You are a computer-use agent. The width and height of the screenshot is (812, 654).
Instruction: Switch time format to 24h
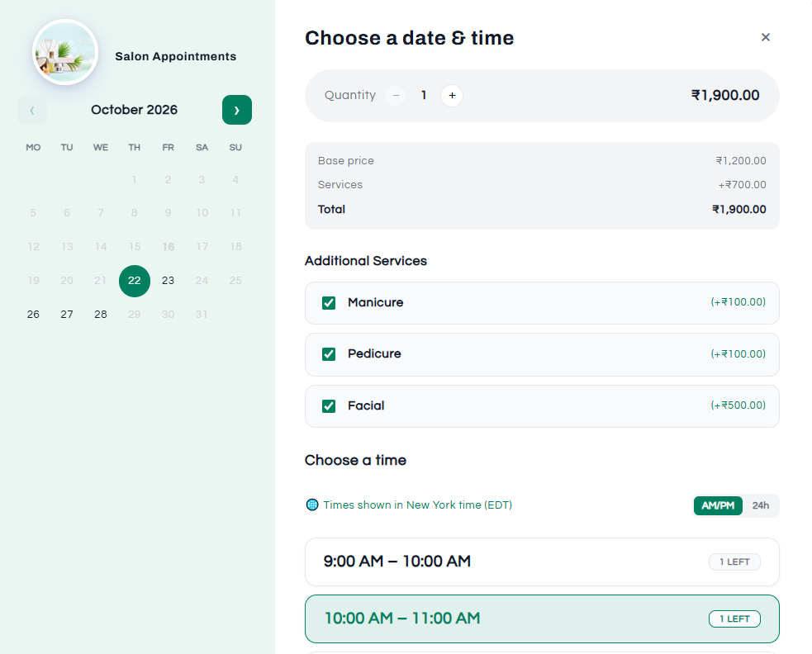pyautogui.click(x=760, y=505)
